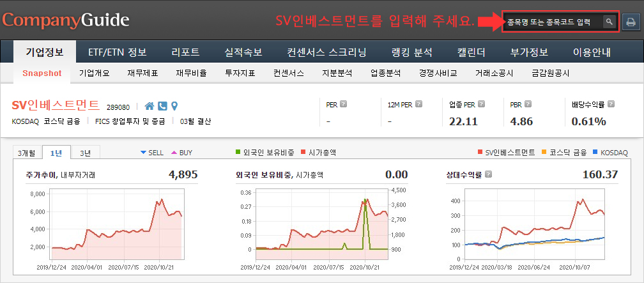This screenshot has height=283, width=644.
Task: Select the 3년 chart period tab
Action: coord(86,153)
